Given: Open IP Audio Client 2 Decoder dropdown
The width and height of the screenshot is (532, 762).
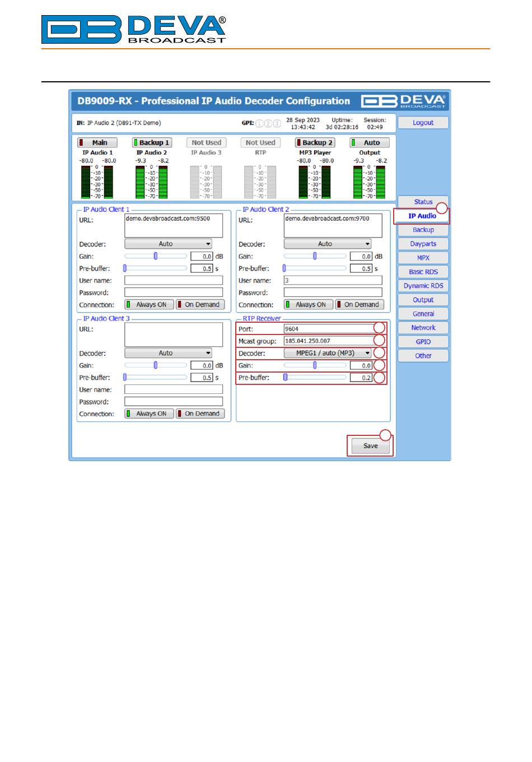Looking at the screenshot, I should [x=328, y=244].
